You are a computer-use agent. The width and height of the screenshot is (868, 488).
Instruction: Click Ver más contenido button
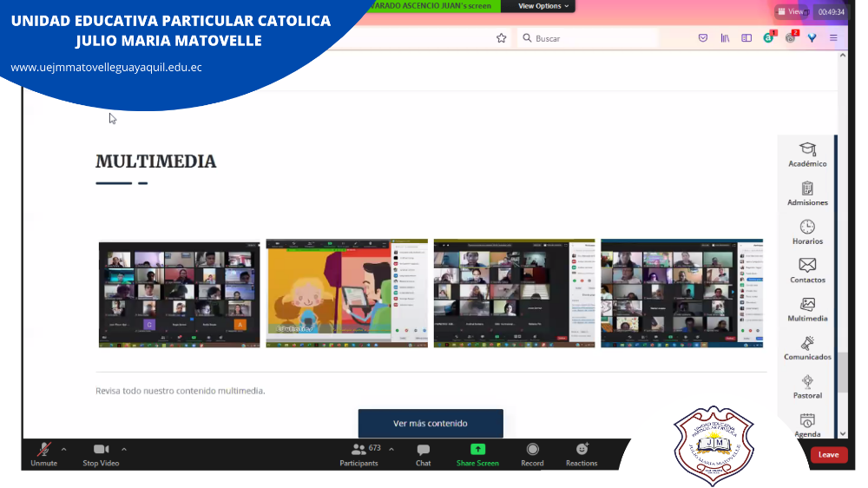click(431, 423)
